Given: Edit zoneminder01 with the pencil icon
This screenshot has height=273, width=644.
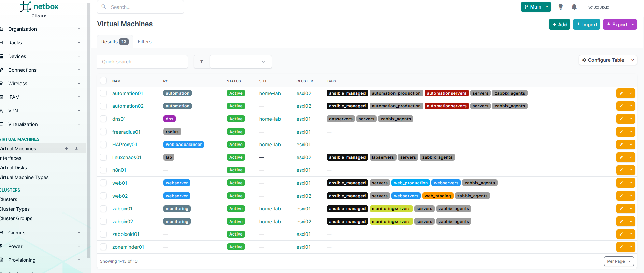Looking at the screenshot, I should coord(621,247).
